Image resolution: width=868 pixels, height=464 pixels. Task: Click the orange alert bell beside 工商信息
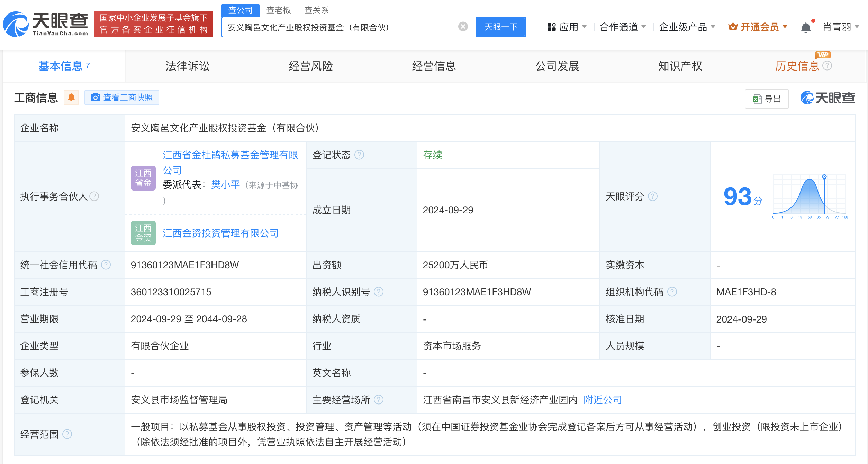click(71, 98)
